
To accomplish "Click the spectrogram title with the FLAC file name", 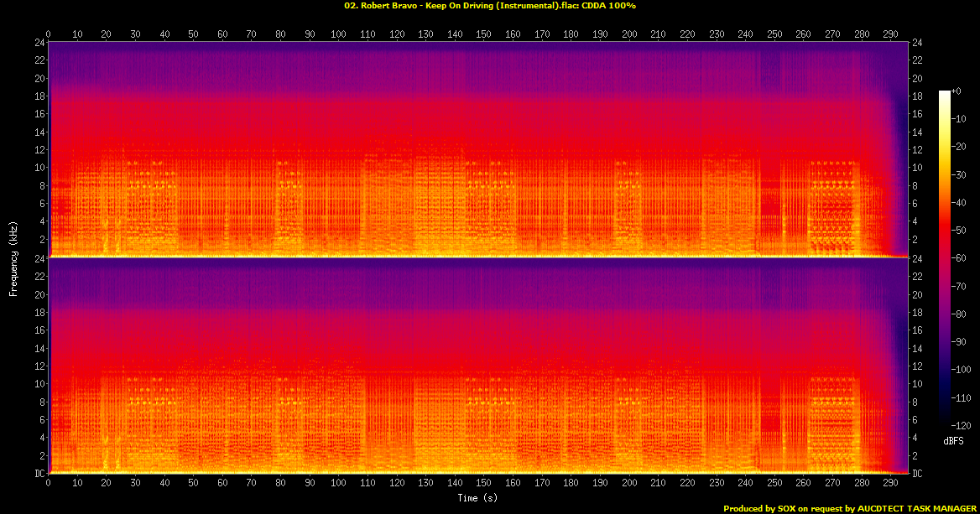I will [x=490, y=6].
